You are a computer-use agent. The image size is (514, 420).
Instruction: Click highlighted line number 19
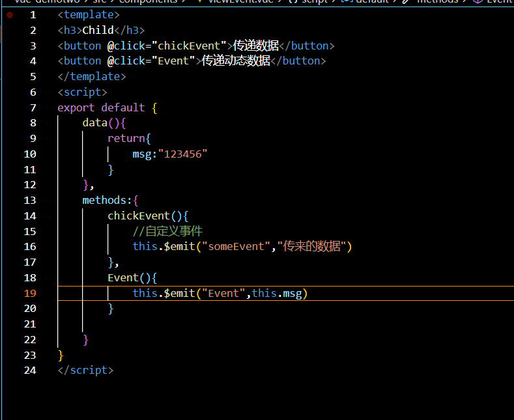(x=30, y=293)
